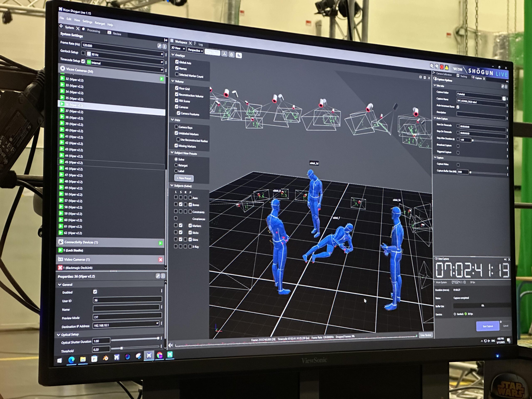Enable the Camera Rays checkbox
Image resolution: width=532 pixels, height=399 pixels.
pyautogui.click(x=176, y=127)
